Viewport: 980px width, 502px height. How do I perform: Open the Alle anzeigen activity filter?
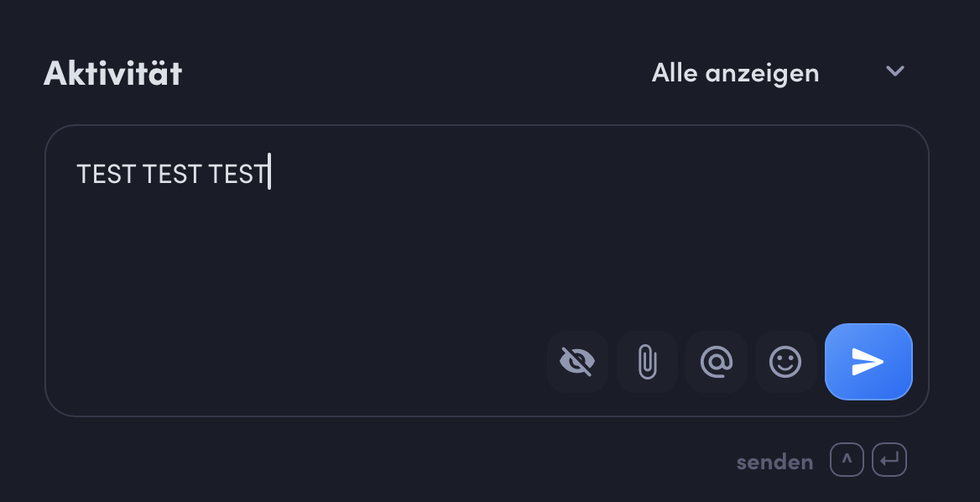click(x=778, y=72)
